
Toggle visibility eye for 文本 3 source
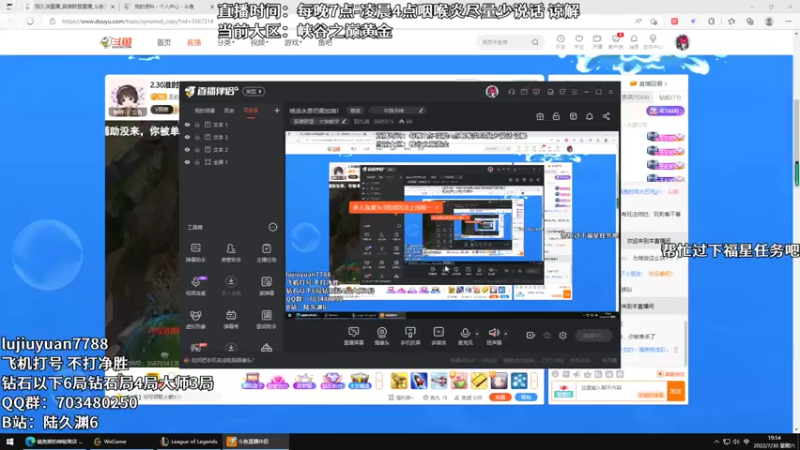(x=187, y=137)
